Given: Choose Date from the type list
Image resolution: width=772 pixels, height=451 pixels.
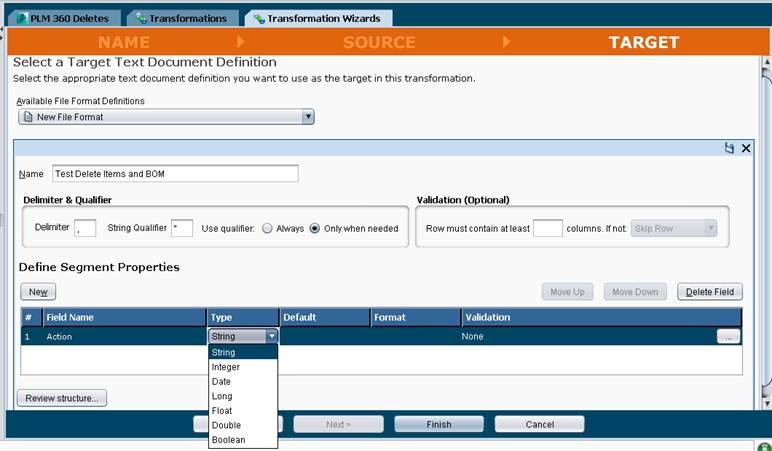Looking at the screenshot, I should [x=243, y=382].
